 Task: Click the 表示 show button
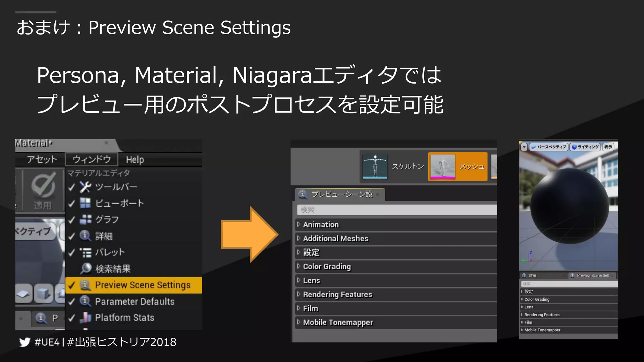[608, 147]
